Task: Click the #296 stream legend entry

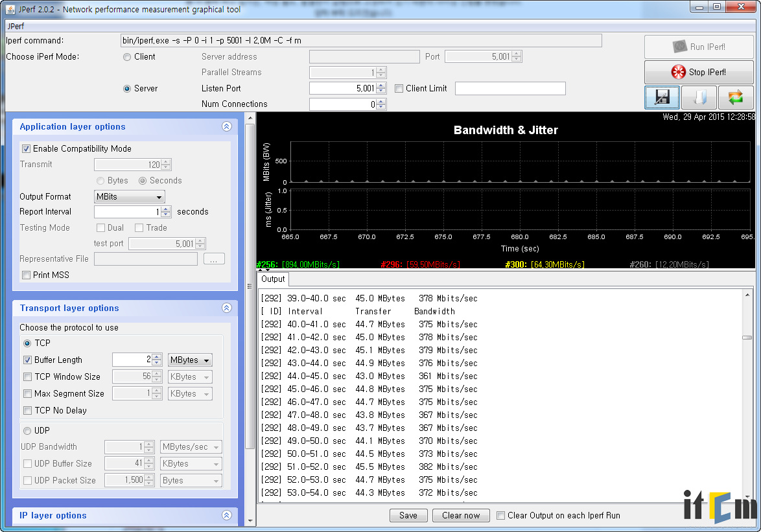Action: click(420, 264)
